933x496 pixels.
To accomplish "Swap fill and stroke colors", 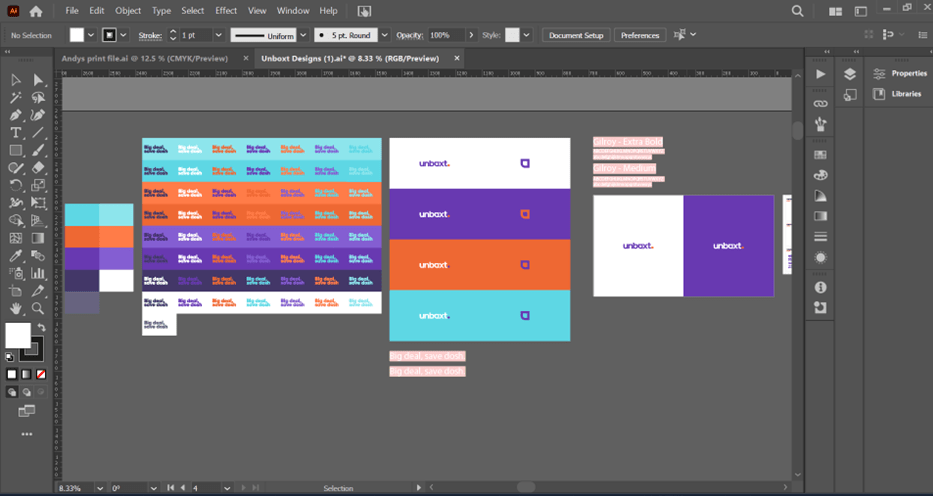I will 41,328.
